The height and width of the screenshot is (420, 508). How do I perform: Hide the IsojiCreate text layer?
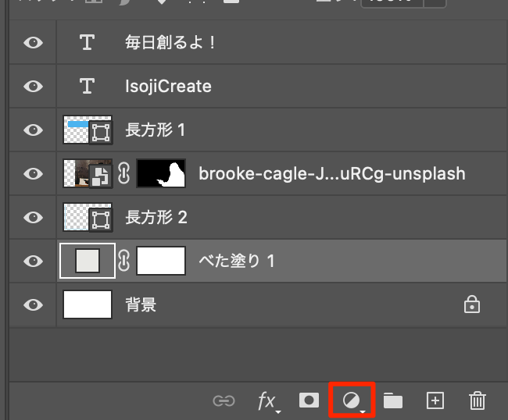coord(33,86)
